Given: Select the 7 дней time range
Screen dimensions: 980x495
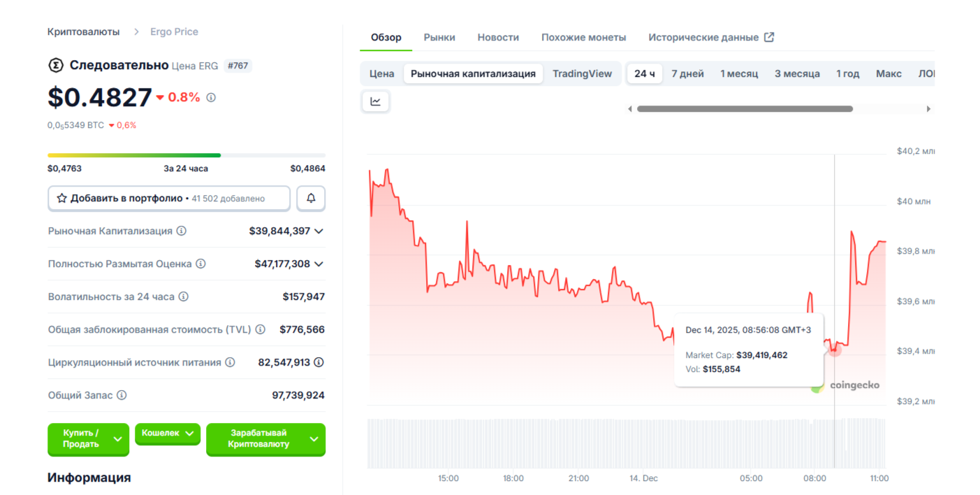Looking at the screenshot, I should tap(687, 73).
